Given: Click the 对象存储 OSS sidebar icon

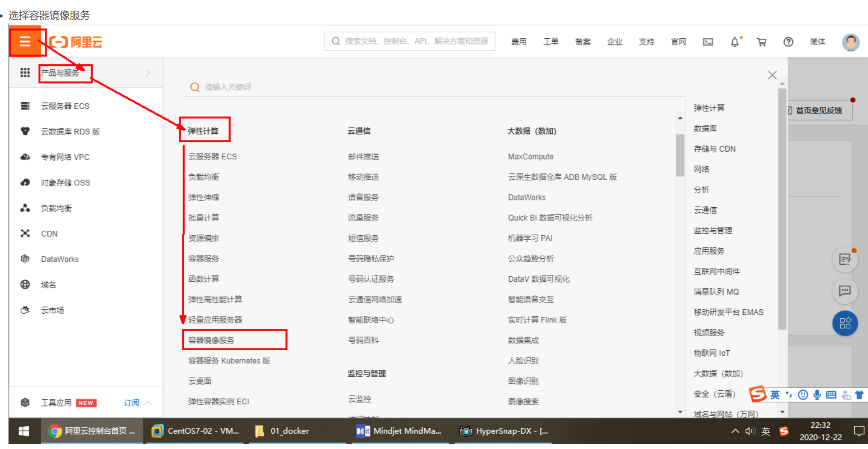Looking at the screenshot, I should pyautogui.click(x=25, y=183).
